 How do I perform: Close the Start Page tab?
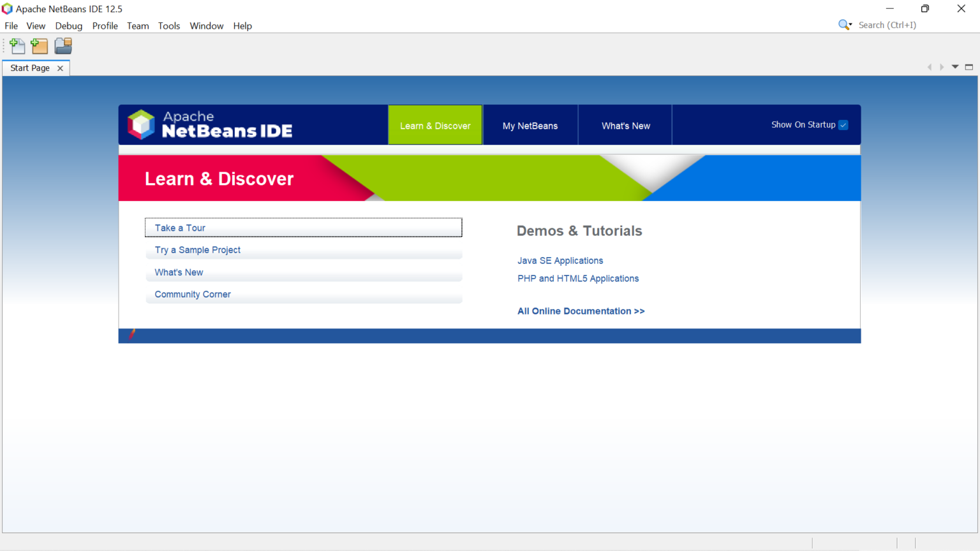coord(60,68)
